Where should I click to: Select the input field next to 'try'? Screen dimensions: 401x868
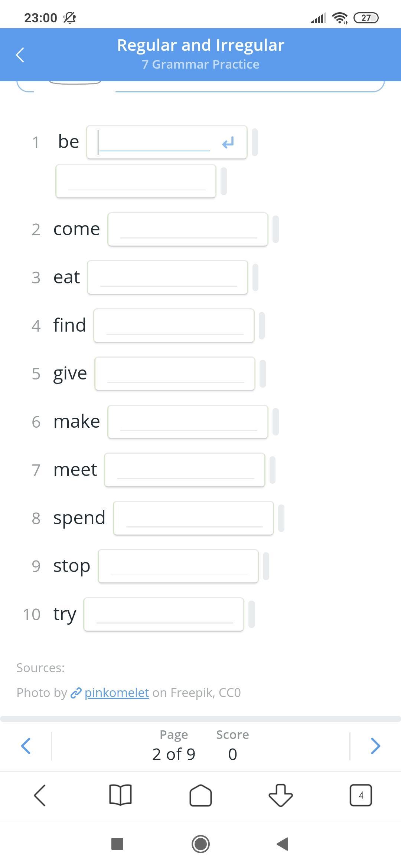(164, 614)
